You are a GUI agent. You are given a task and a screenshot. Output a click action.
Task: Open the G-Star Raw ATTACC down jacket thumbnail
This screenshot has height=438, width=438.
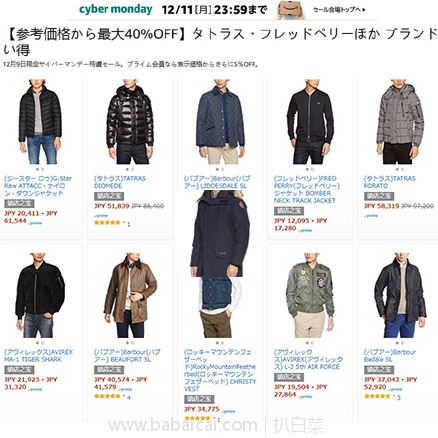pyautogui.click(x=40, y=122)
